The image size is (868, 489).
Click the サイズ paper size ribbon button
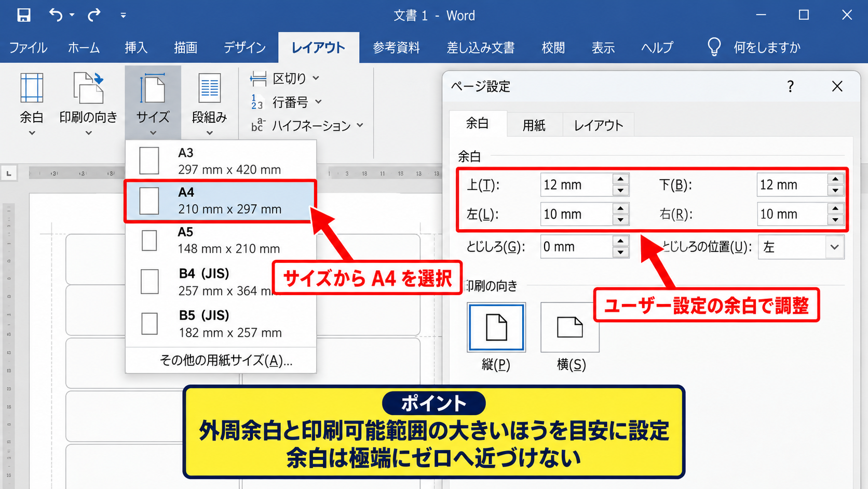click(153, 103)
